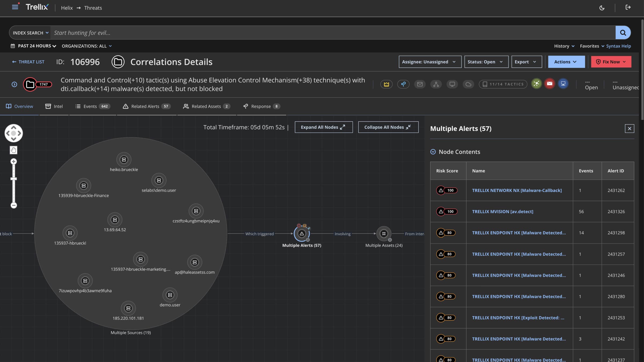Switch to Intel tab
644x362 pixels.
(x=54, y=106)
